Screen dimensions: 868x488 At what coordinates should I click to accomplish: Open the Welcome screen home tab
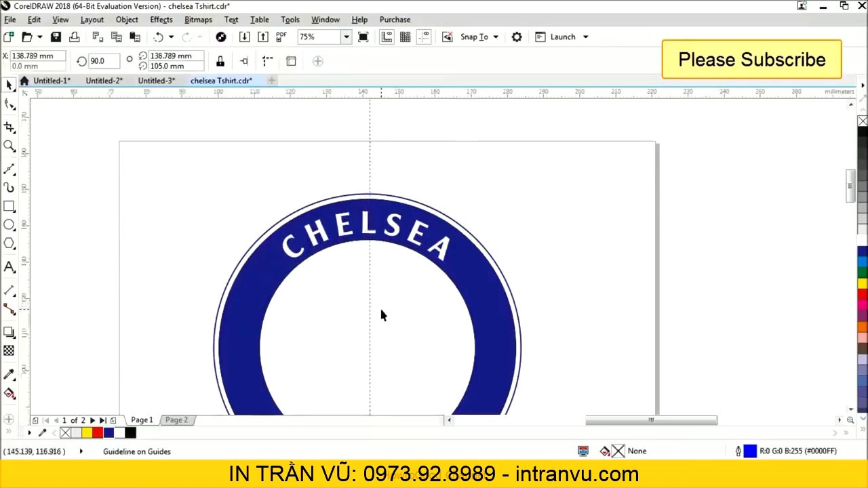pos(24,81)
